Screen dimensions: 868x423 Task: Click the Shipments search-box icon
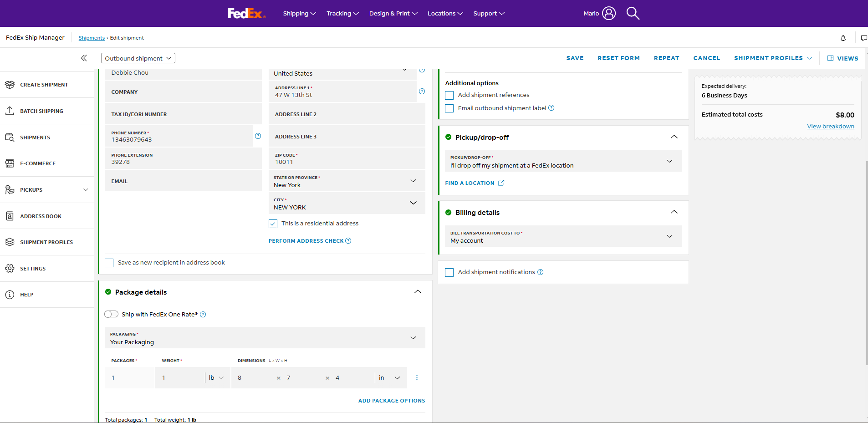[x=10, y=137]
